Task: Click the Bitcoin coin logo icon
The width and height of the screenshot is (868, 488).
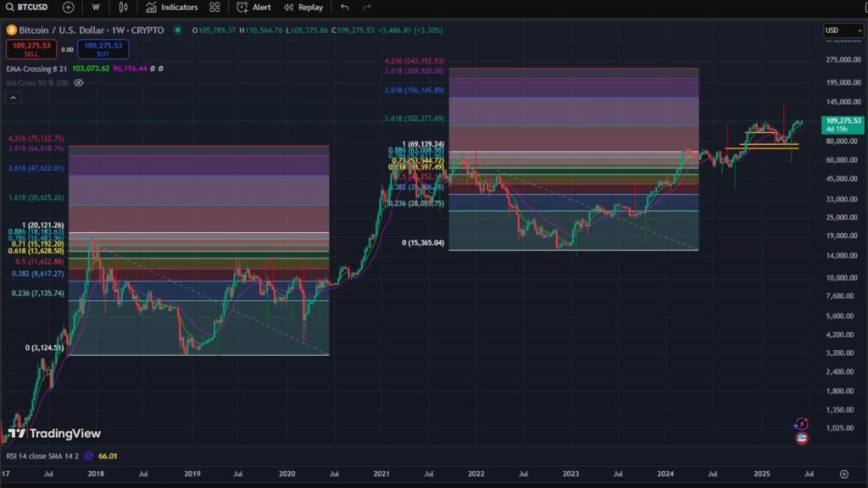Action: pos(11,30)
